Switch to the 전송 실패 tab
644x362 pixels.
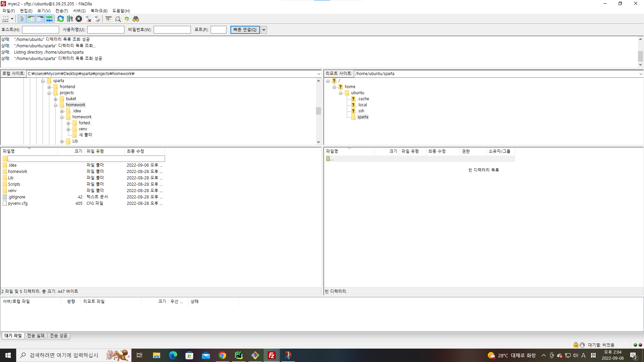(x=36, y=336)
